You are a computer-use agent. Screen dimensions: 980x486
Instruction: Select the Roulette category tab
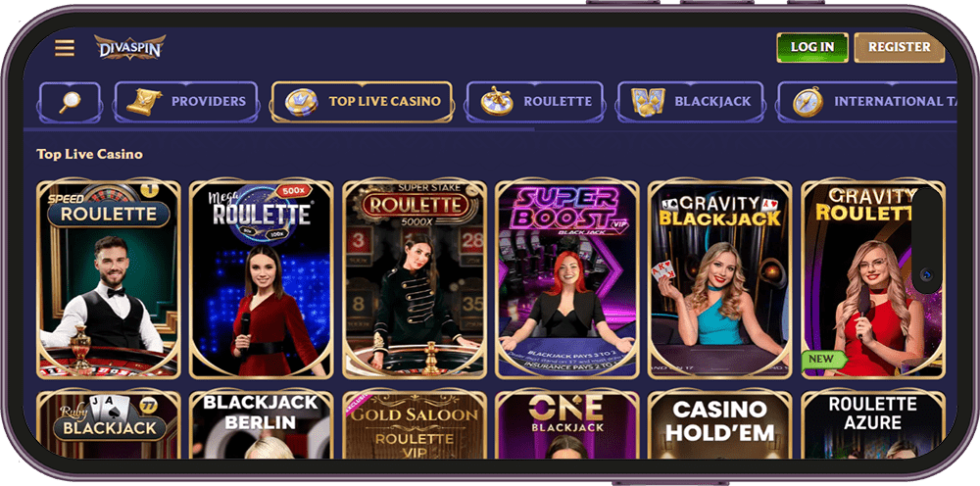(x=535, y=102)
